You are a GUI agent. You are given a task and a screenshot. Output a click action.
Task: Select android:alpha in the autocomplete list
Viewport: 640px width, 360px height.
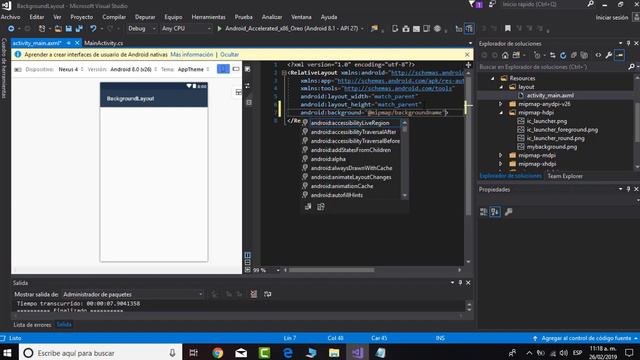328,159
